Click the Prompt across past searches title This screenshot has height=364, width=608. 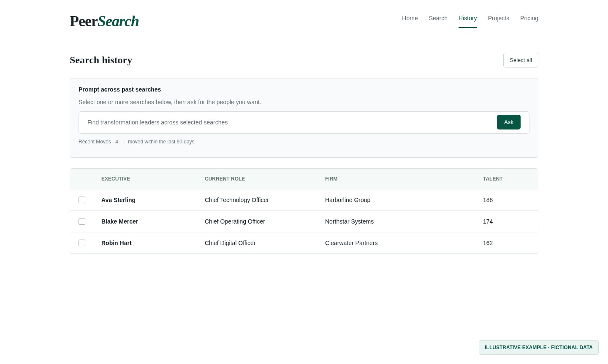(x=119, y=89)
